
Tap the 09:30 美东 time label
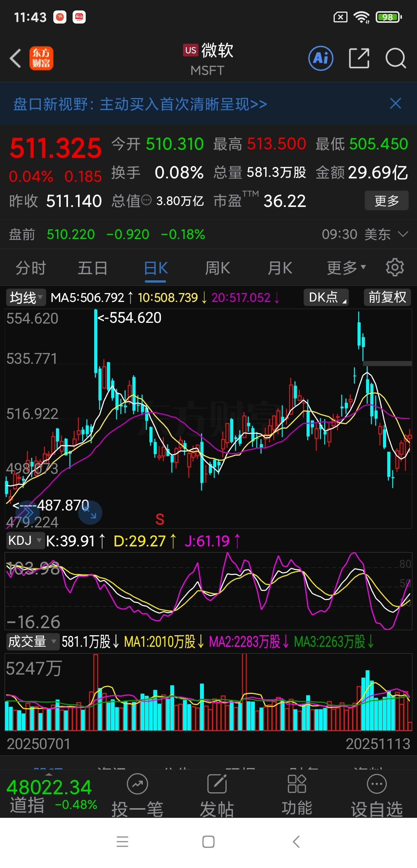click(x=356, y=234)
